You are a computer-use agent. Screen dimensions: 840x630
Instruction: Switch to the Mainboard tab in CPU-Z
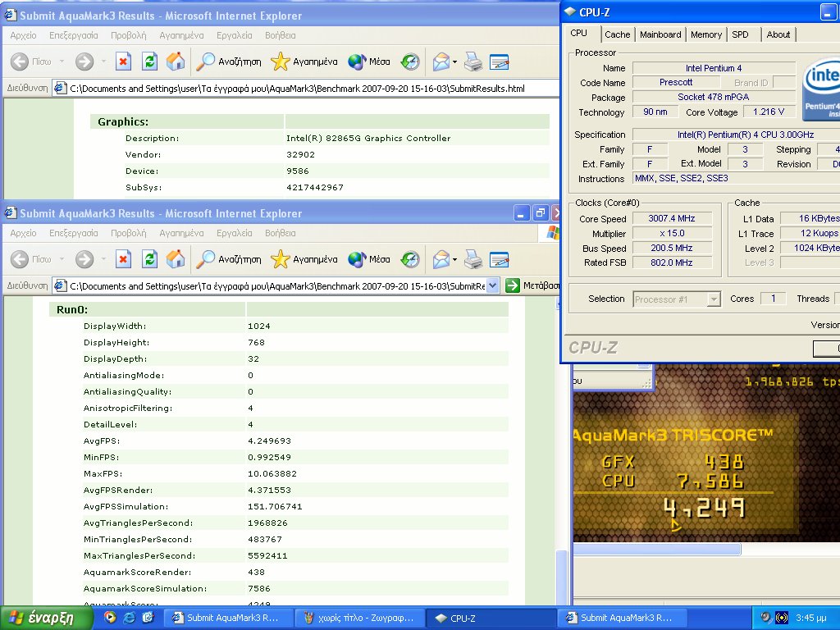[x=660, y=34]
